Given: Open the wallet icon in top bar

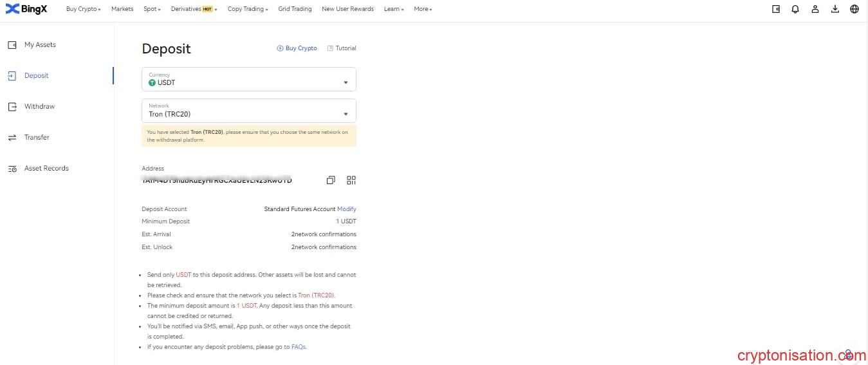Looking at the screenshot, I should pyautogui.click(x=776, y=9).
